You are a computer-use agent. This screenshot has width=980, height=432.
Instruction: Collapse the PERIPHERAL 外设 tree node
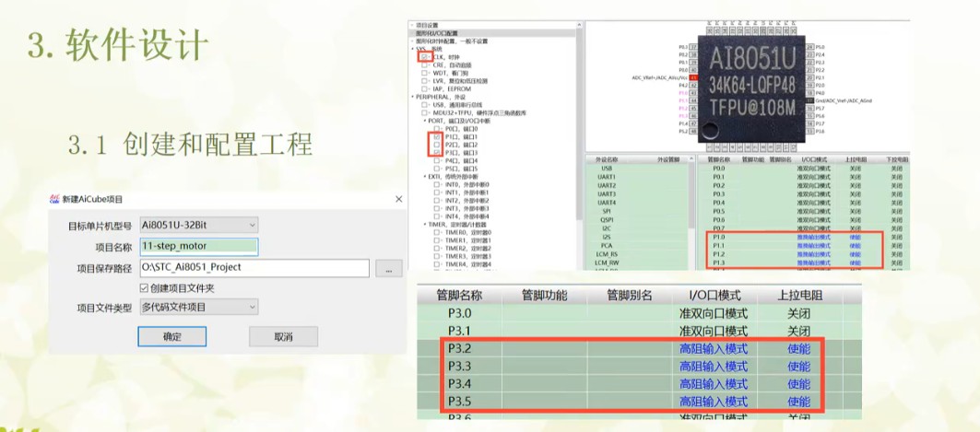412,97
